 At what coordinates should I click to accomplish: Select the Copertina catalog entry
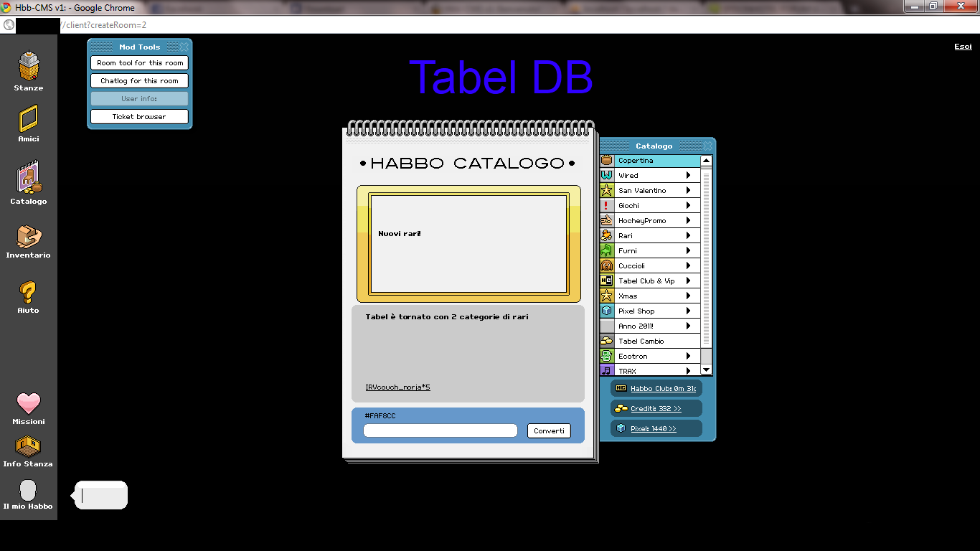pos(650,161)
